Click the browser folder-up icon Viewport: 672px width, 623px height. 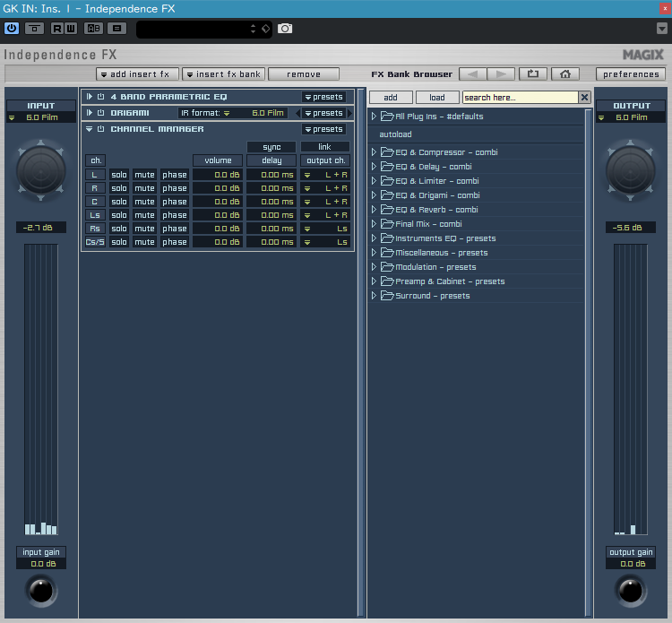(x=533, y=74)
